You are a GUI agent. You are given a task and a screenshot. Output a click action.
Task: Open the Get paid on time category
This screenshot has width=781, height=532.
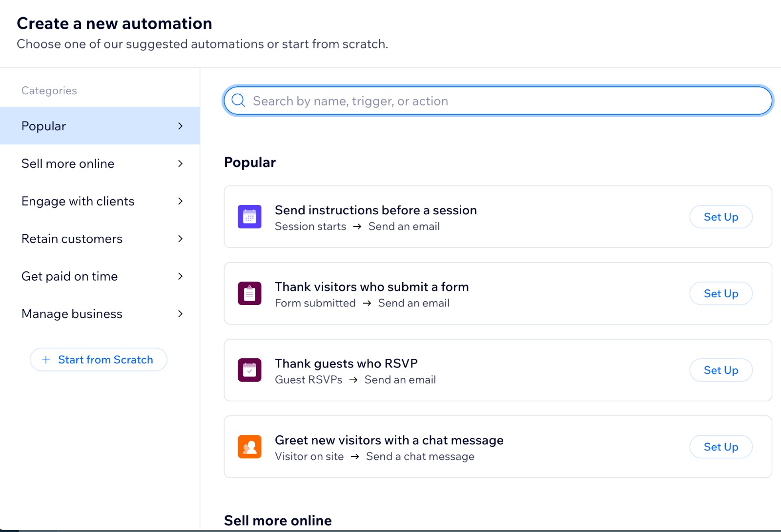70,276
